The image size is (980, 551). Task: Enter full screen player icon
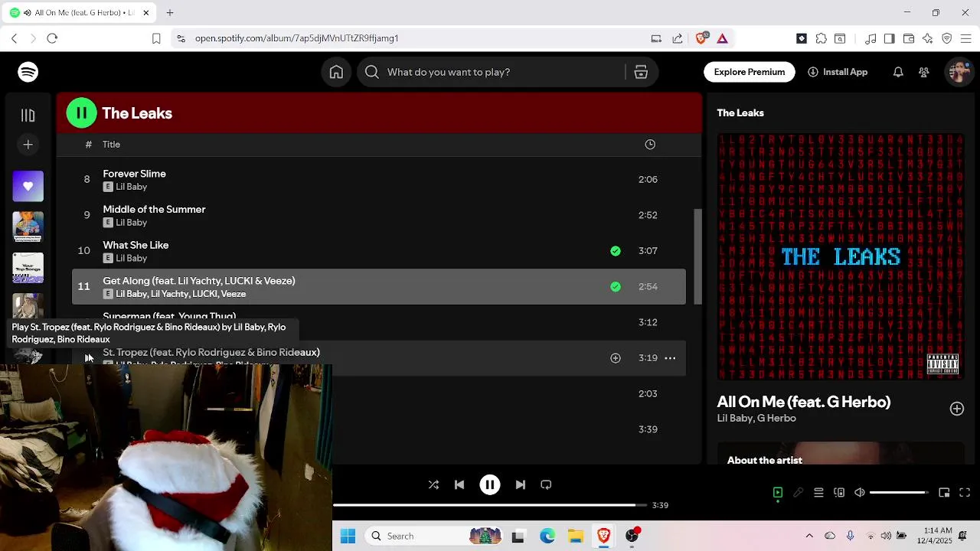point(965,493)
